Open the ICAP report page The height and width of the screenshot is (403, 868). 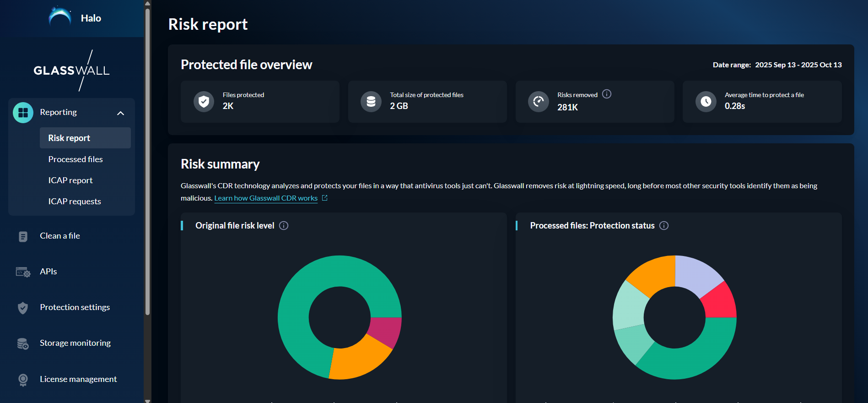(x=70, y=180)
